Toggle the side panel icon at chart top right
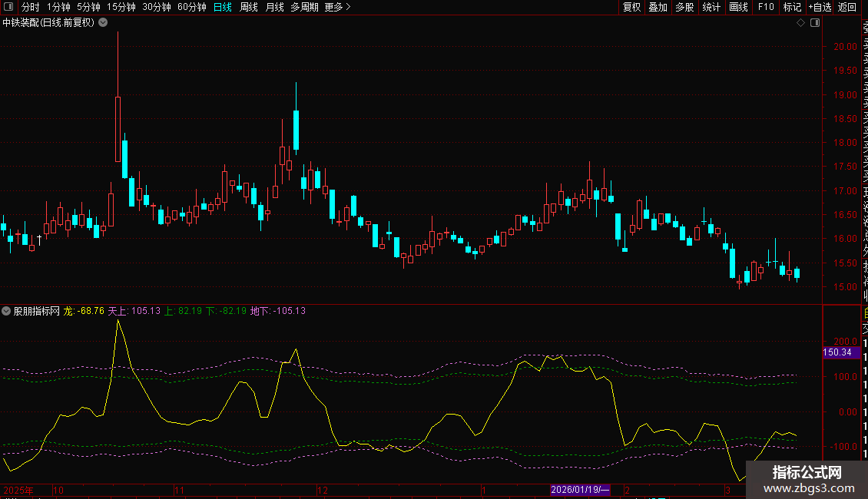 (815, 23)
